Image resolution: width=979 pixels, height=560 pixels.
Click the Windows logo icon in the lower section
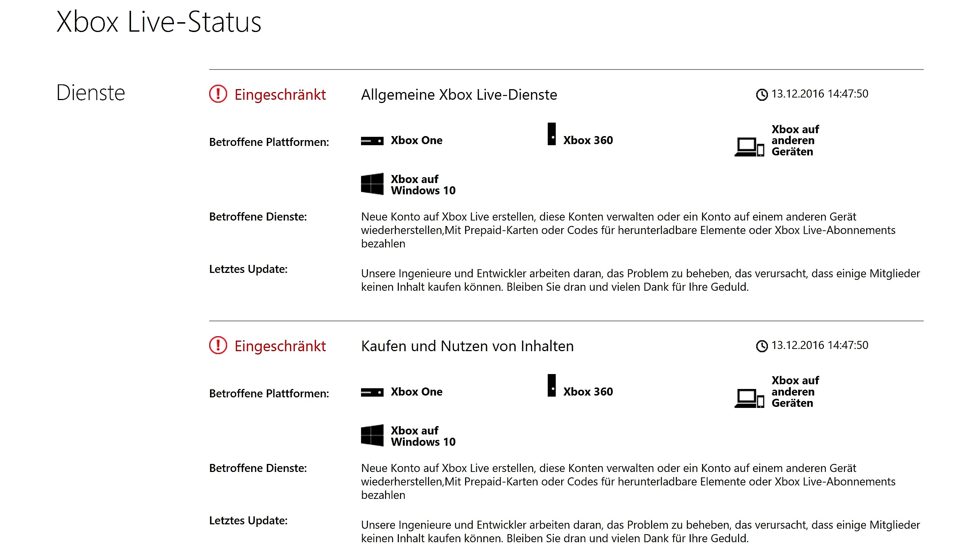tap(372, 436)
